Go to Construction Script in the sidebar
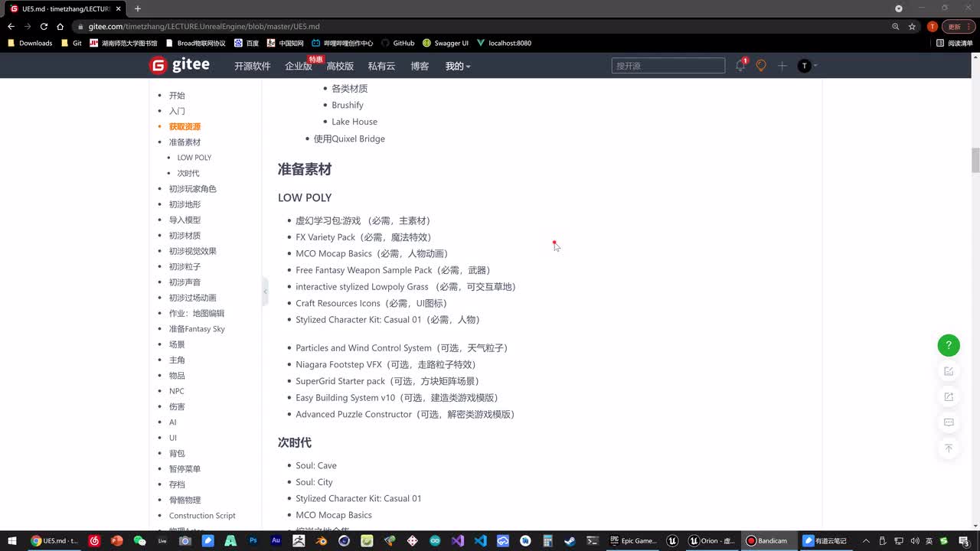The width and height of the screenshot is (980, 551). click(x=202, y=516)
